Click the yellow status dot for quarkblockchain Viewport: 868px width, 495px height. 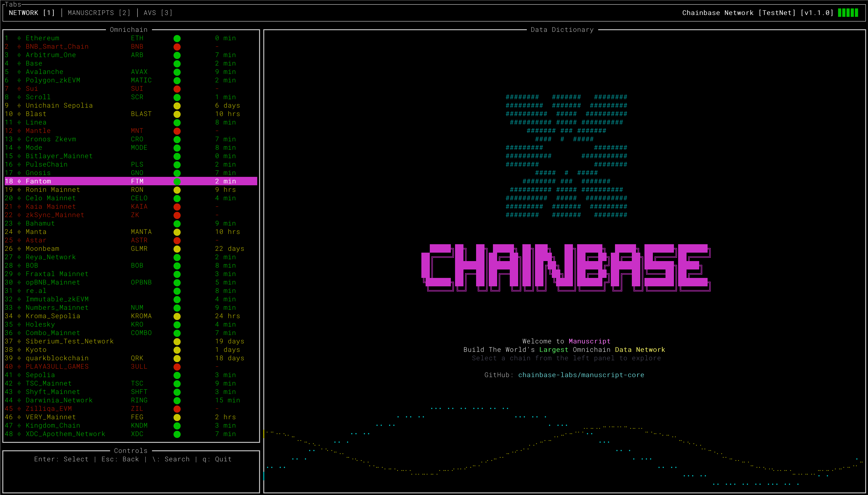click(x=177, y=358)
